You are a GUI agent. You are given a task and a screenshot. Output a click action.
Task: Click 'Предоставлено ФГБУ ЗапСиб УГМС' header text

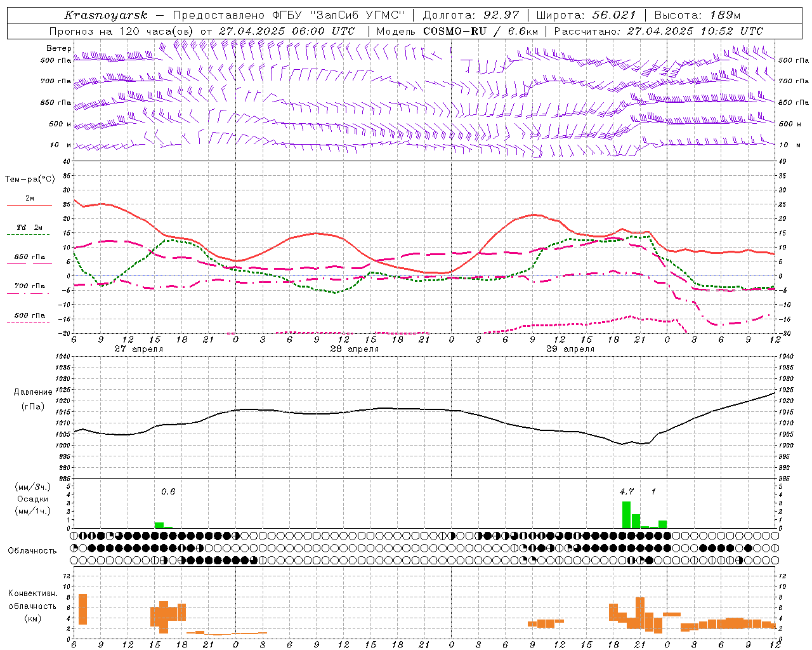[x=289, y=15]
